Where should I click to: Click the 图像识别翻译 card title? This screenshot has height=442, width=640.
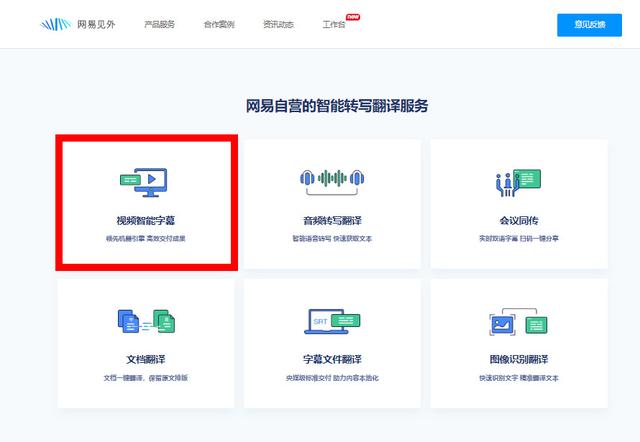[519, 360]
